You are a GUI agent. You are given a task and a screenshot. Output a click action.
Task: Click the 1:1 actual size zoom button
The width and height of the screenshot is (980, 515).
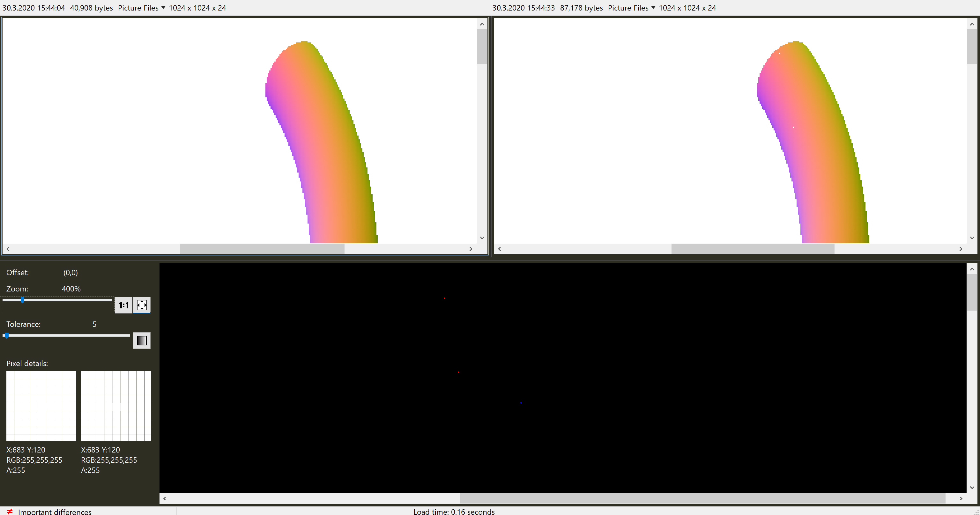[124, 305]
